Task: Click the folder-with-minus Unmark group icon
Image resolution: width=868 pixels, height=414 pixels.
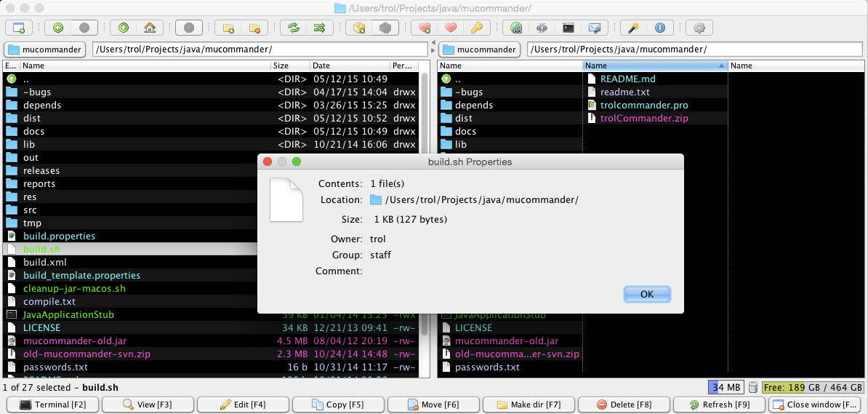Action: point(254,27)
